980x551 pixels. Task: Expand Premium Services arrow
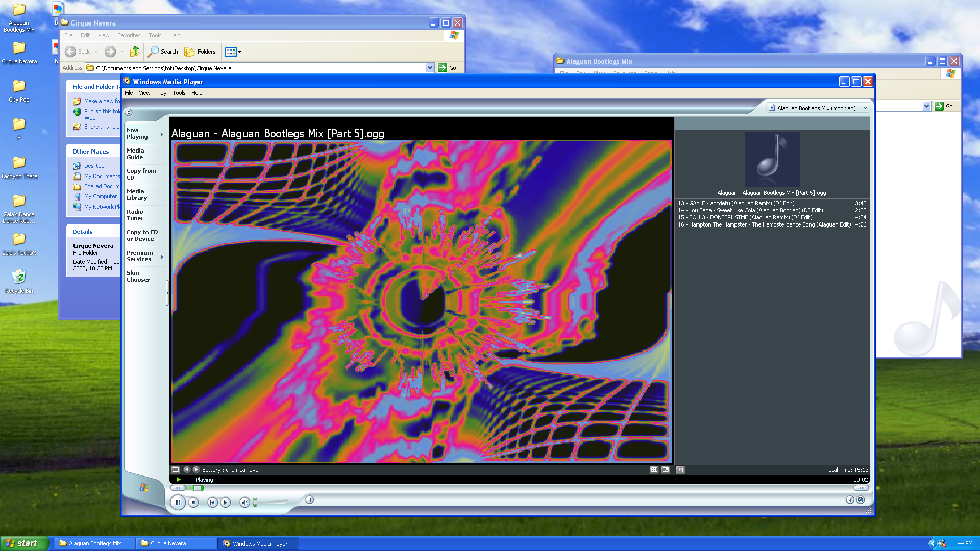(x=162, y=257)
